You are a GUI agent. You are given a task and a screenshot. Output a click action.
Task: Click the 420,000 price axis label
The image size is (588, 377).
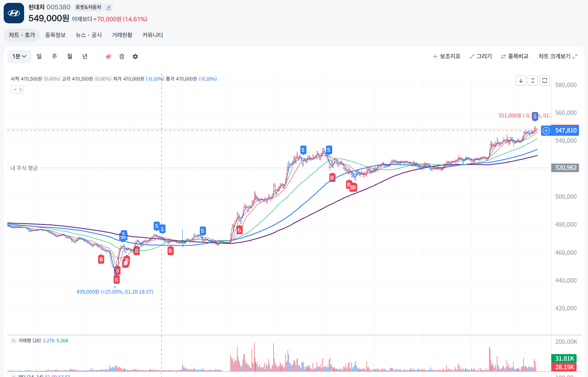point(566,308)
